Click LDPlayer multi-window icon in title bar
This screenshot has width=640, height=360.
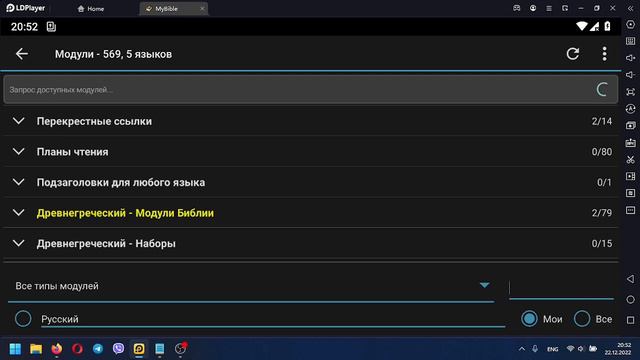[565, 8]
